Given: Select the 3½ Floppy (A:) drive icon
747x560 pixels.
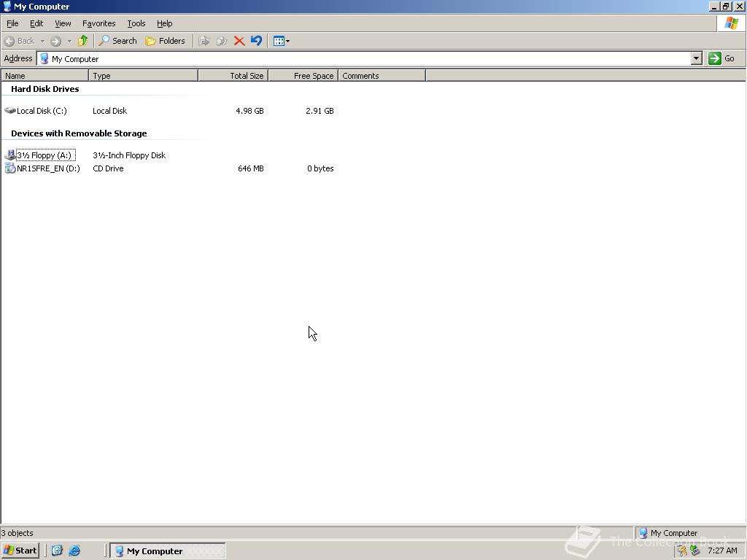Looking at the screenshot, I should pyautogui.click(x=10, y=155).
